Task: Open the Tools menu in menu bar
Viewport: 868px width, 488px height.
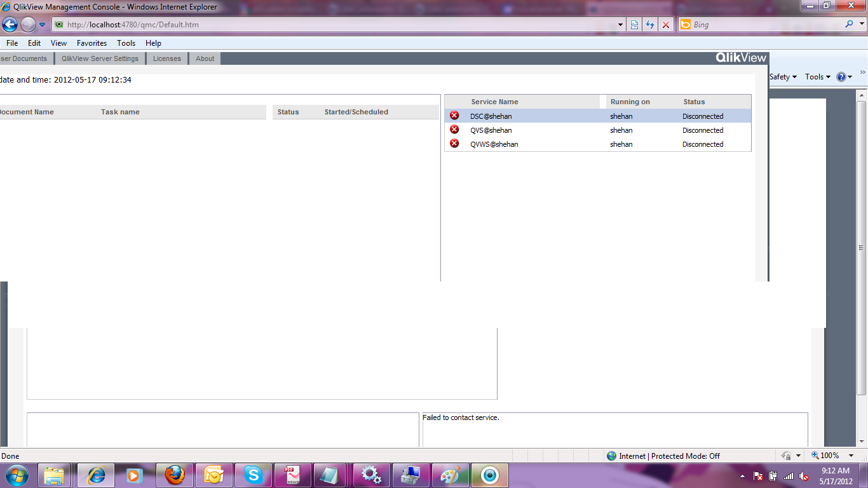Action: [126, 43]
